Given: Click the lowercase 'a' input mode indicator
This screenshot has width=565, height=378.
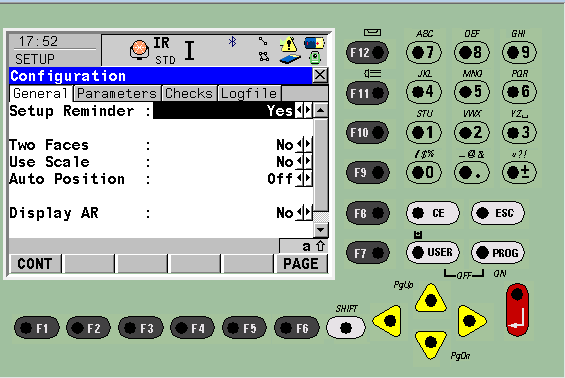Looking at the screenshot, I should point(306,246).
